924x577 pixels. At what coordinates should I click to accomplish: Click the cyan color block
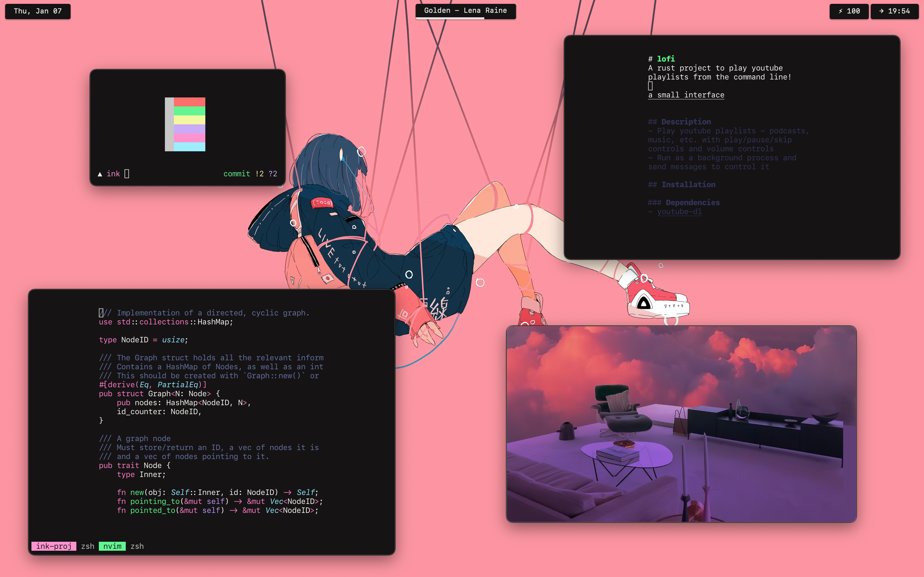point(189,147)
